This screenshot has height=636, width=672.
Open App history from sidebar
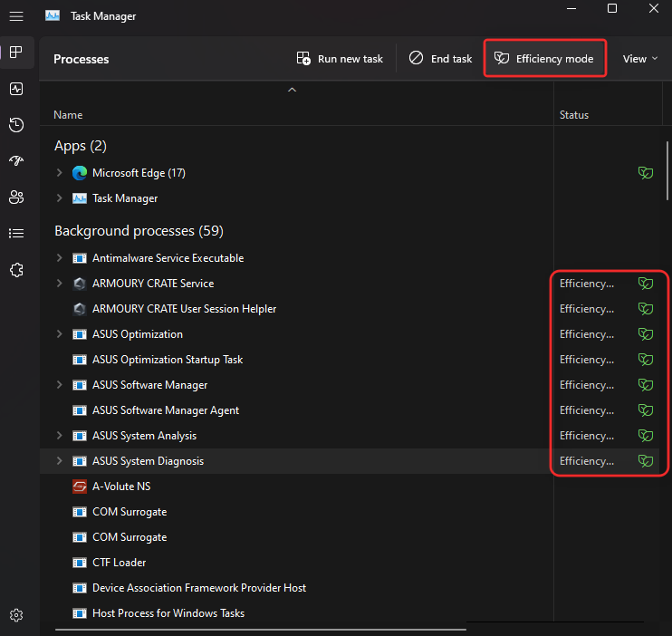(15, 125)
